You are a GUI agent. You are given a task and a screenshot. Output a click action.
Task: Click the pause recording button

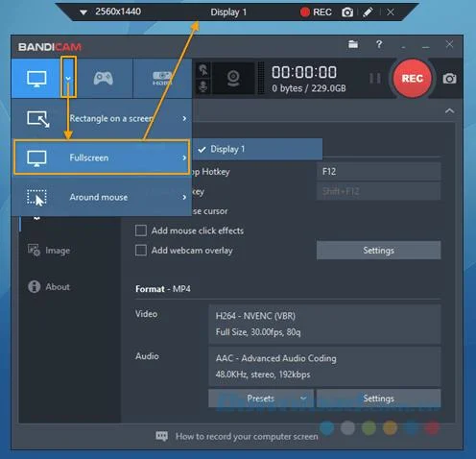coord(374,78)
